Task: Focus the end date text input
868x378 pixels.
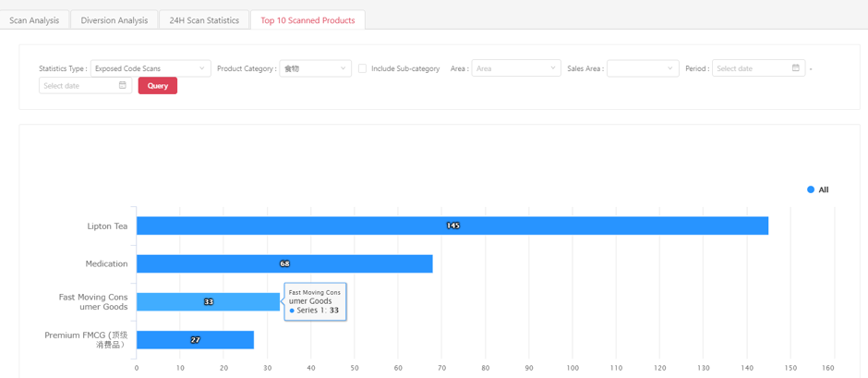Action: 78,86
